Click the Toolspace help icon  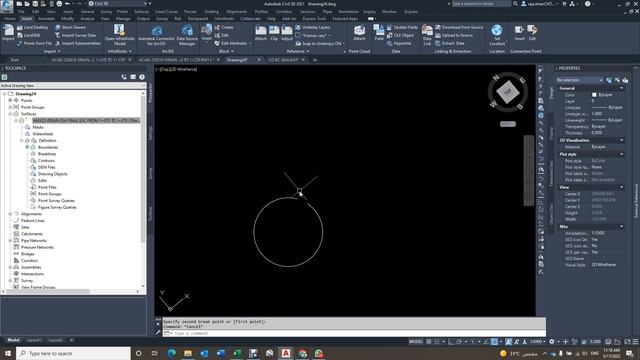[x=142, y=77]
